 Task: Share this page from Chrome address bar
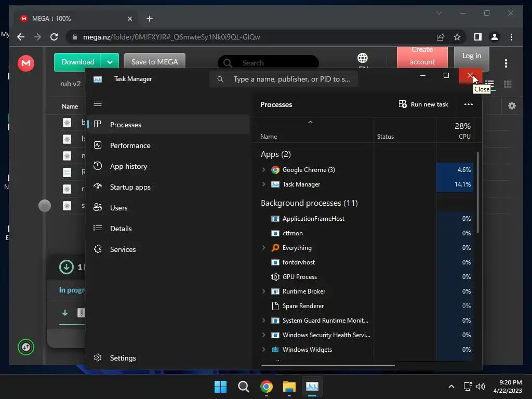coord(441,37)
